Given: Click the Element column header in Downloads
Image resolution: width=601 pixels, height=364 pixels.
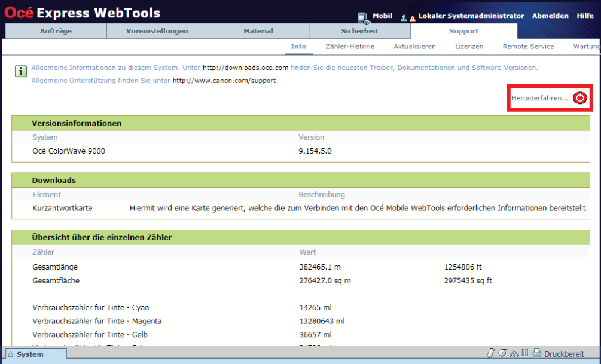Looking at the screenshot, I should point(47,195).
